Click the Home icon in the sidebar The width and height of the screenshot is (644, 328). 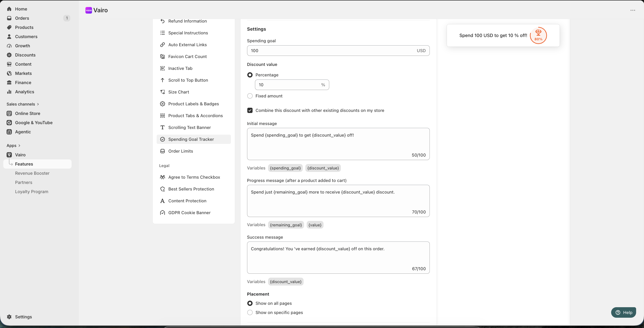coord(9,9)
